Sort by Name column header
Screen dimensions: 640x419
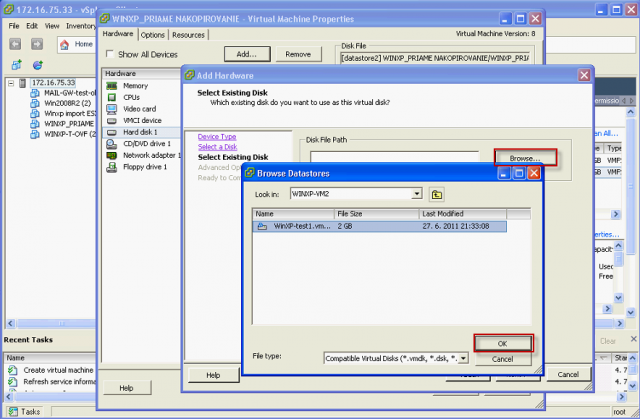[x=293, y=214]
